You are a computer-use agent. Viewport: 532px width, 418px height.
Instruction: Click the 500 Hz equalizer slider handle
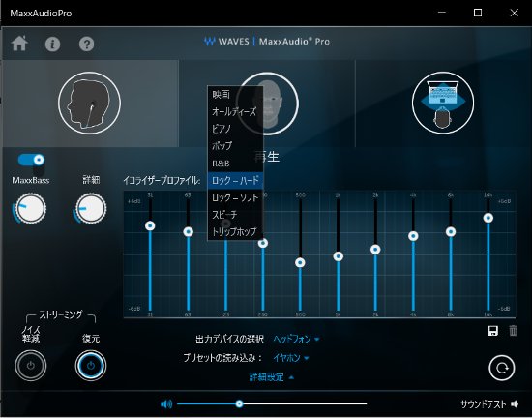tap(300, 262)
